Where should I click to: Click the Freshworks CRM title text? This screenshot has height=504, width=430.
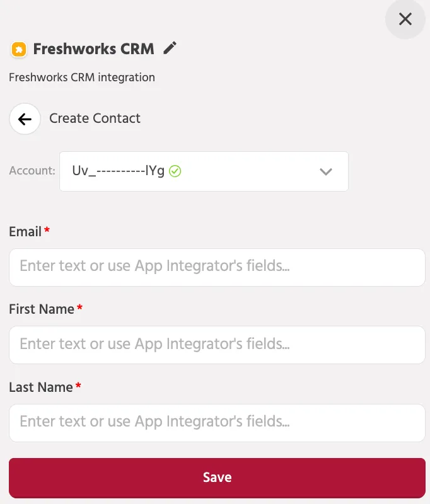coord(93,49)
